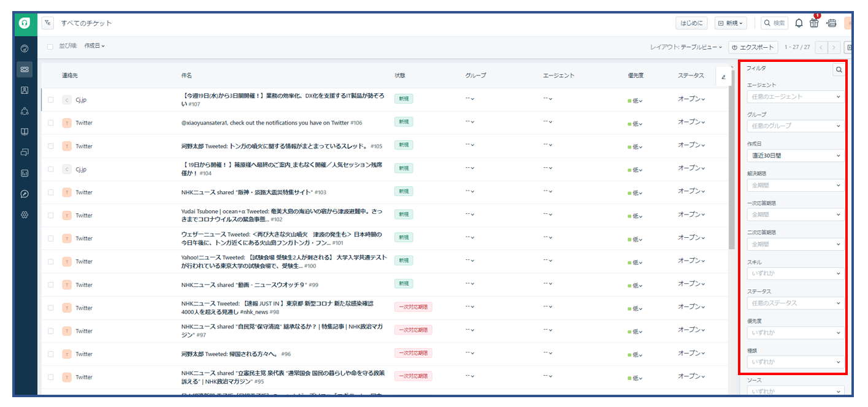Open the 任意のエージェント filter dropdown
The width and height of the screenshot is (868, 407).
click(x=795, y=97)
